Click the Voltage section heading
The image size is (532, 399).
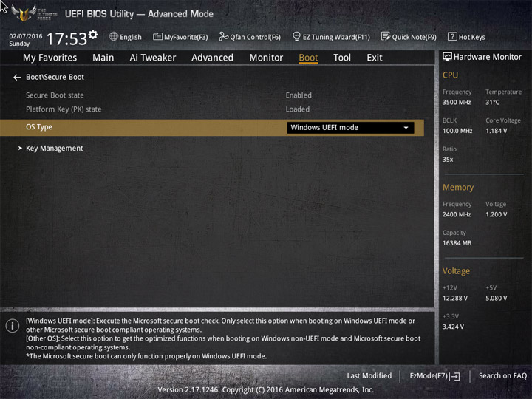click(x=456, y=271)
